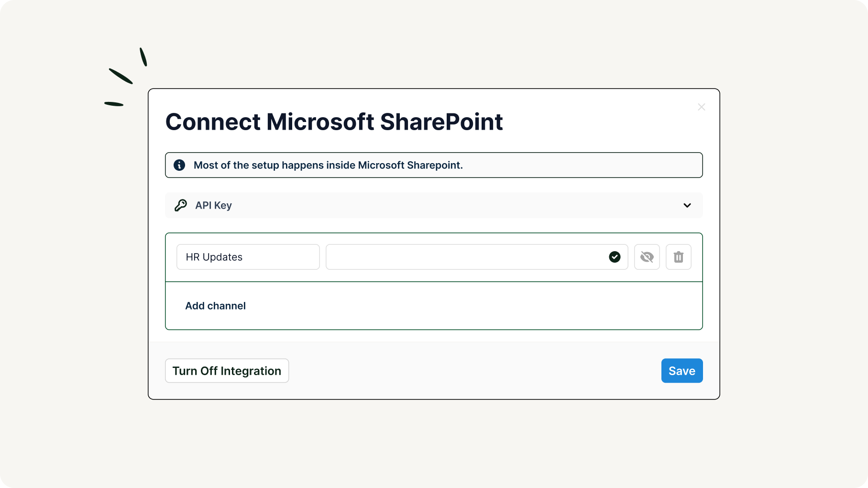Delete the HR Updates channel with the trash icon
The width and height of the screenshot is (868, 488).
point(679,257)
